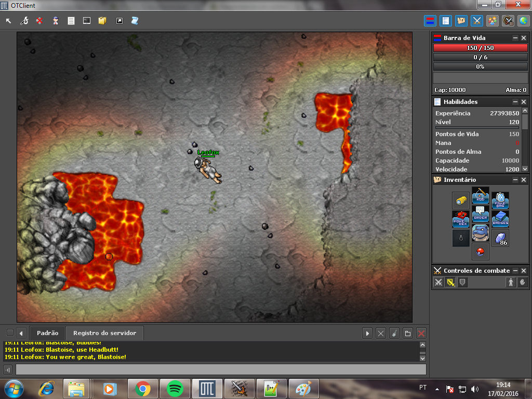Image resolution: width=532 pixels, height=399 pixels.
Task: Close the Habilidades panel
Action: (x=524, y=102)
